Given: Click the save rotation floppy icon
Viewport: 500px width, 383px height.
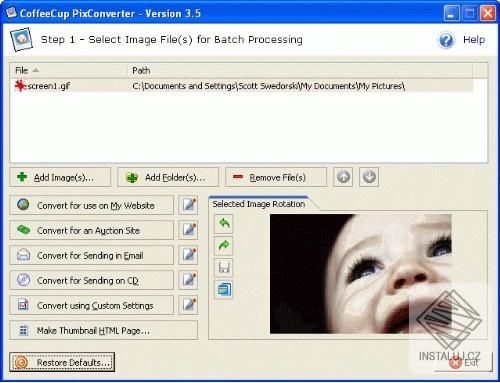Looking at the screenshot, I should [224, 267].
